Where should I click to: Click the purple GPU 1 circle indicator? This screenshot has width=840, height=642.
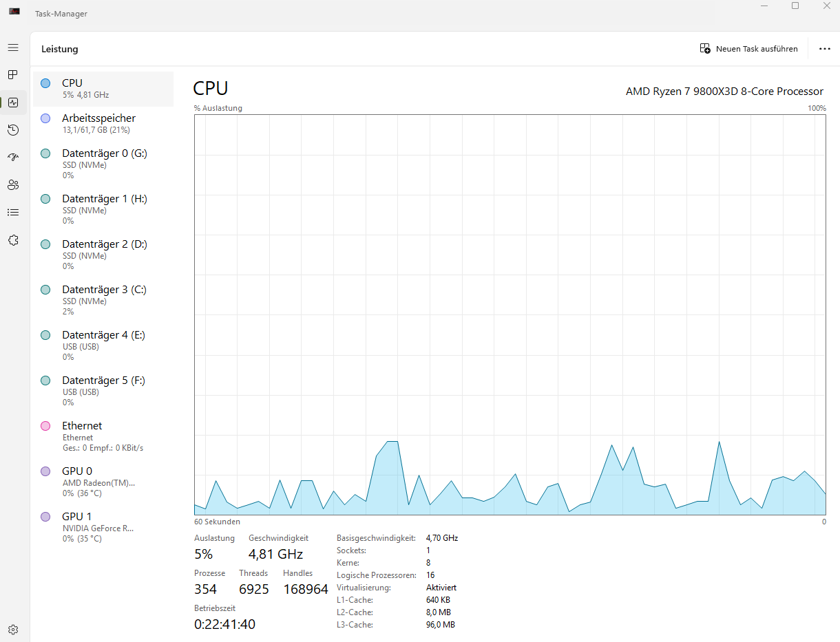pos(45,517)
